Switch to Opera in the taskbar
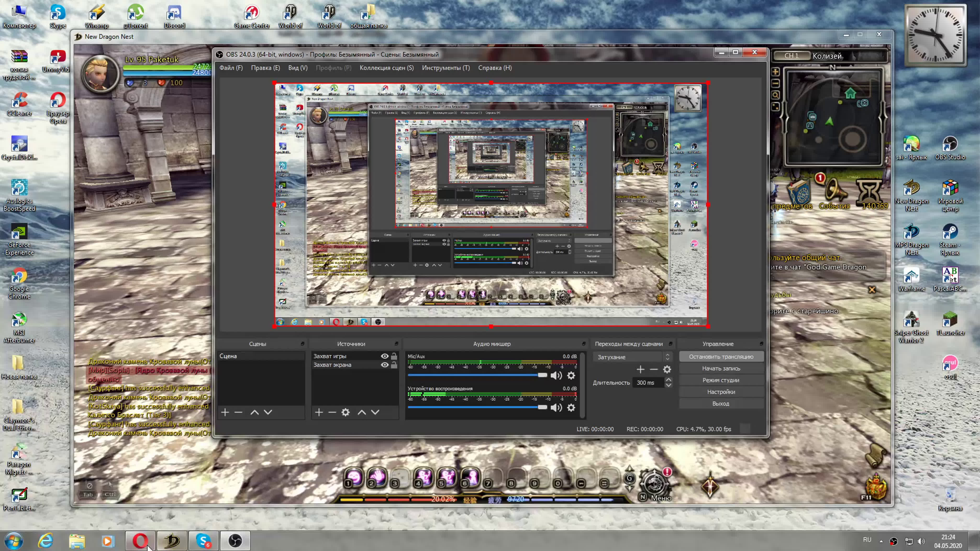The image size is (980, 551). (x=140, y=541)
